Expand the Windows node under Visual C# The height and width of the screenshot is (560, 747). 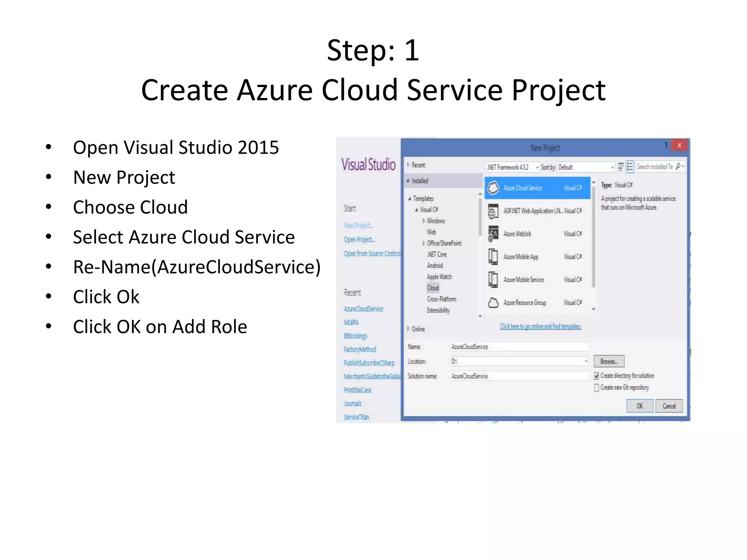click(423, 221)
